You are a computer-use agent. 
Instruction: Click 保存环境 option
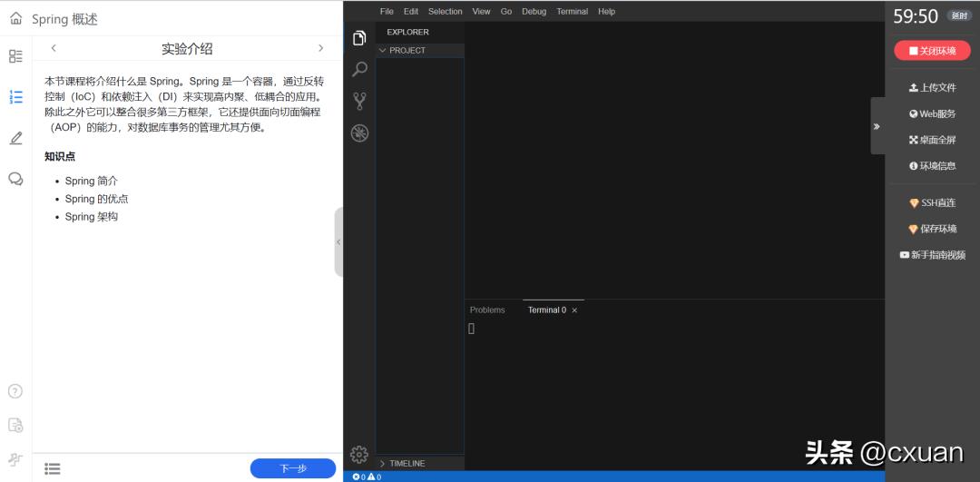[x=933, y=230]
